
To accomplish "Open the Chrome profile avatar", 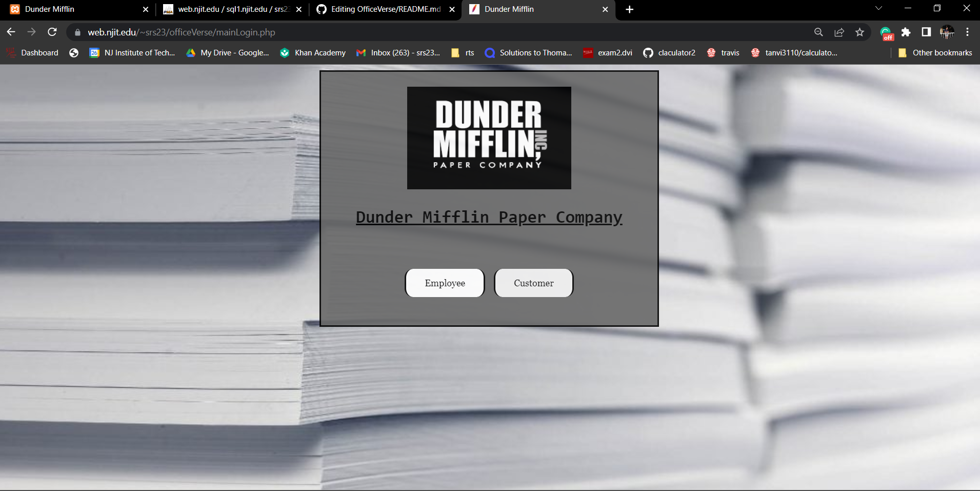I will coord(947,32).
